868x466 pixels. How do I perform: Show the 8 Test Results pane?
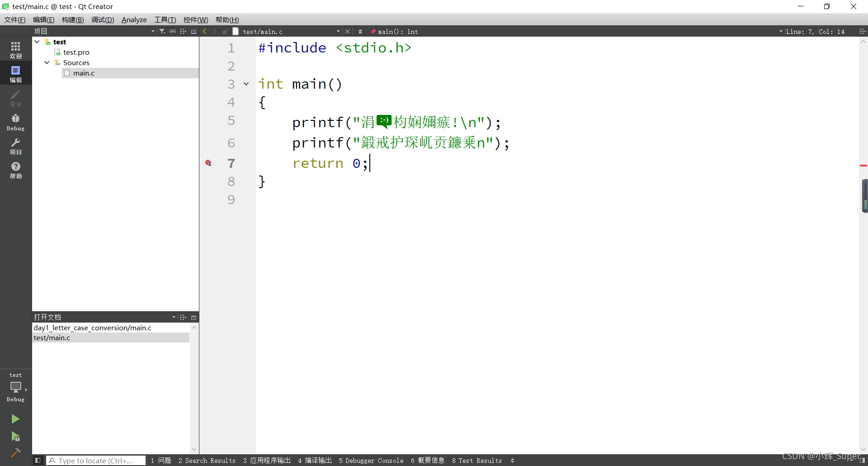click(x=477, y=461)
